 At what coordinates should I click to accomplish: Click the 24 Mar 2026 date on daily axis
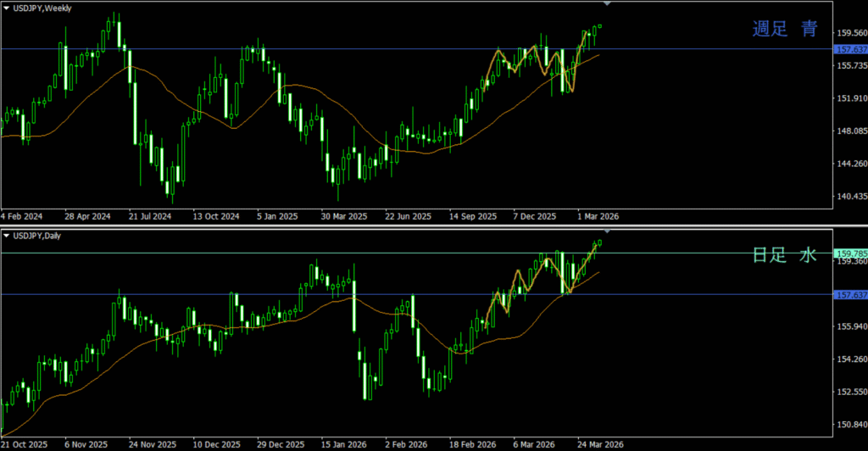pos(598,443)
